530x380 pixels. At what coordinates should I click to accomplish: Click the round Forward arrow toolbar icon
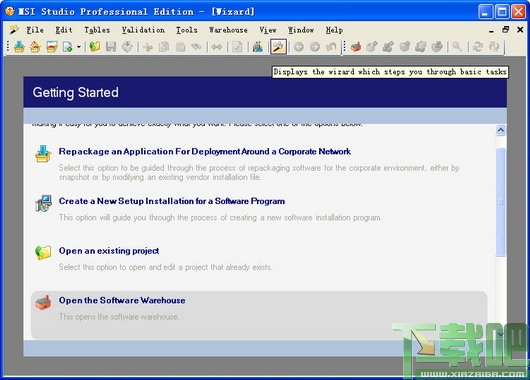(x=315, y=47)
